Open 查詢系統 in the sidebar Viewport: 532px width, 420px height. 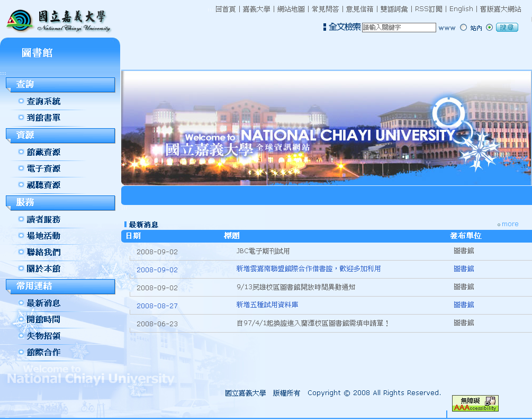[43, 101]
